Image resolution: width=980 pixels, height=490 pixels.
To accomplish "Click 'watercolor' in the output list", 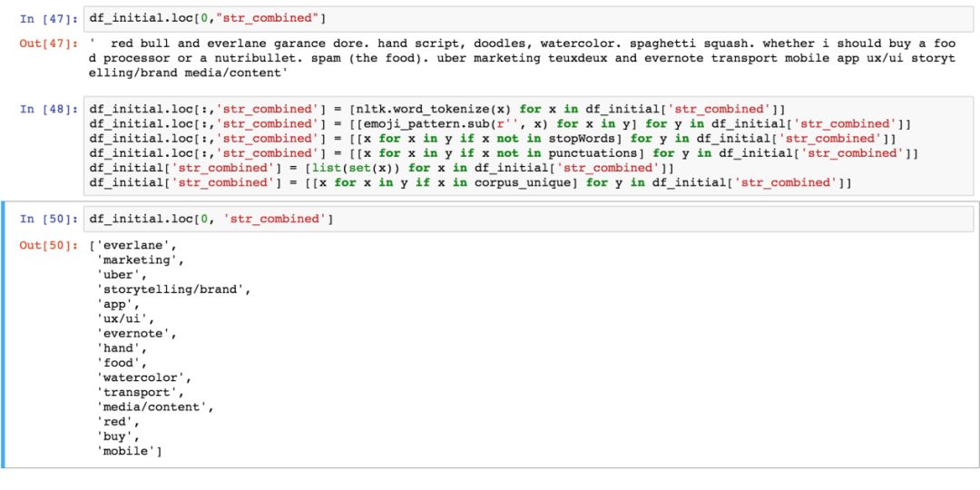I will [x=143, y=377].
